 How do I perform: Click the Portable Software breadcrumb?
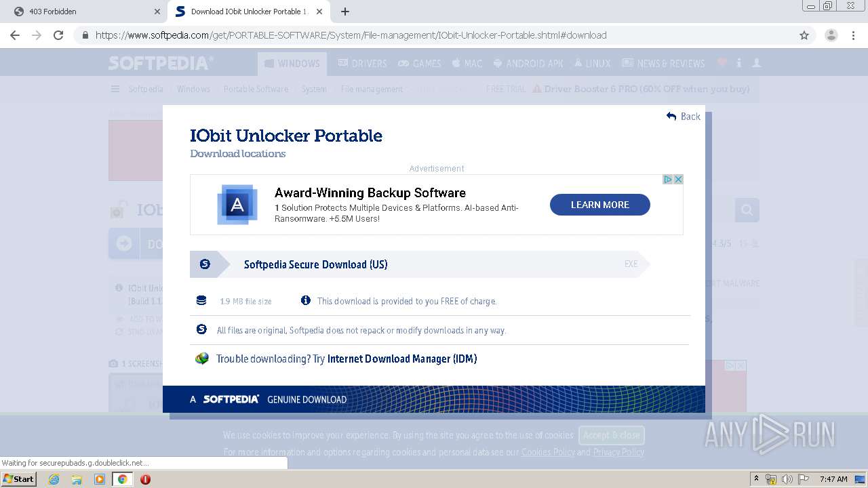(256, 89)
